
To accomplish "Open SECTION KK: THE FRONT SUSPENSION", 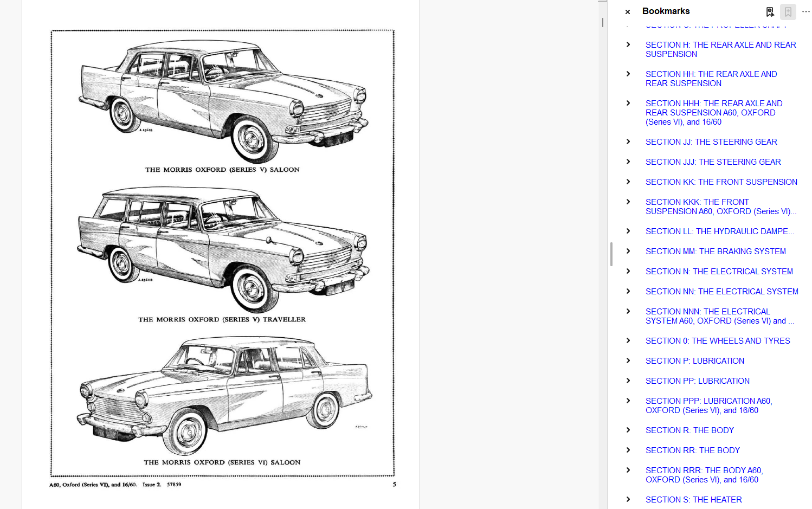I will (x=721, y=182).
